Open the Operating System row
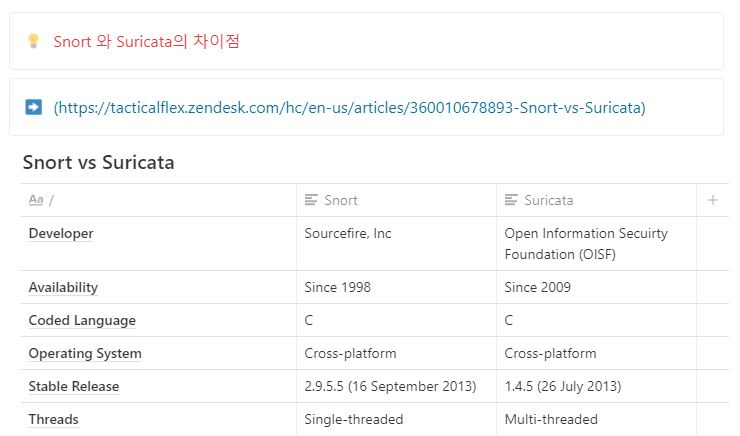Viewport: 740px width, 436px height. [x=85, y=353]
